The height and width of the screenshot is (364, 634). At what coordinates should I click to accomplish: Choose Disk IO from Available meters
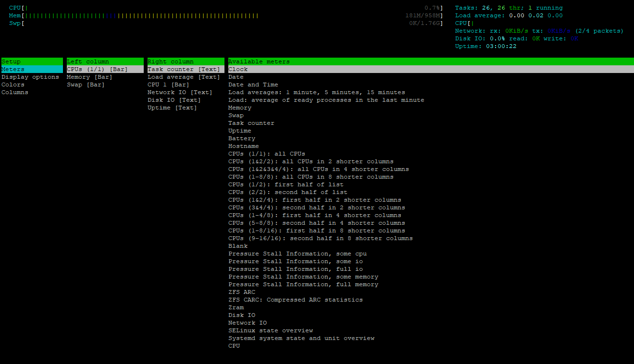pyautogui.click(x=242, y=315)
